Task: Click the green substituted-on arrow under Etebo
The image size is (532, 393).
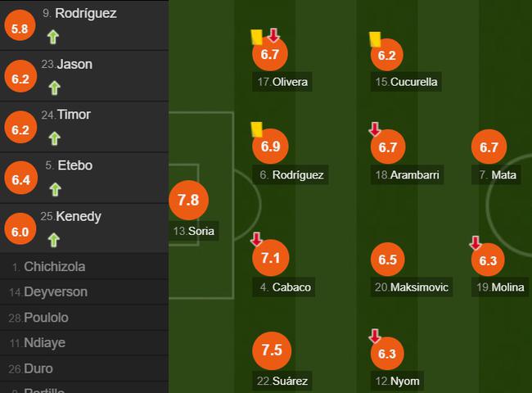Action: tap(56, 189)
